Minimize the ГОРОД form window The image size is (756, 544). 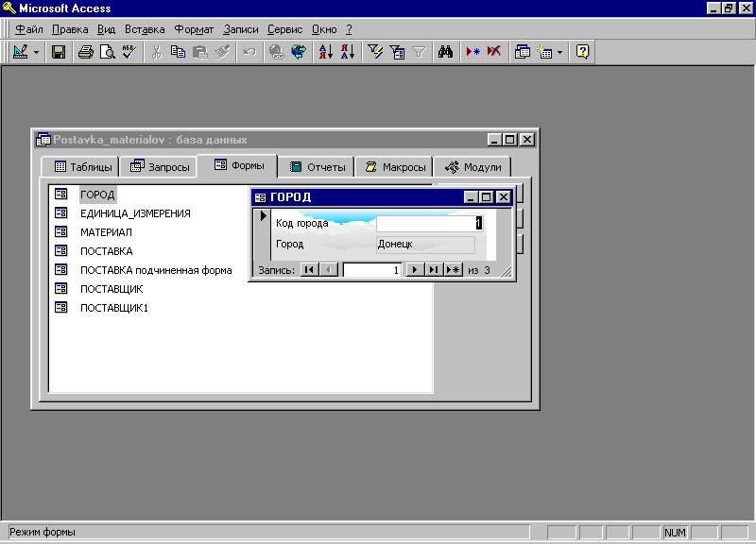click(471, 197)
